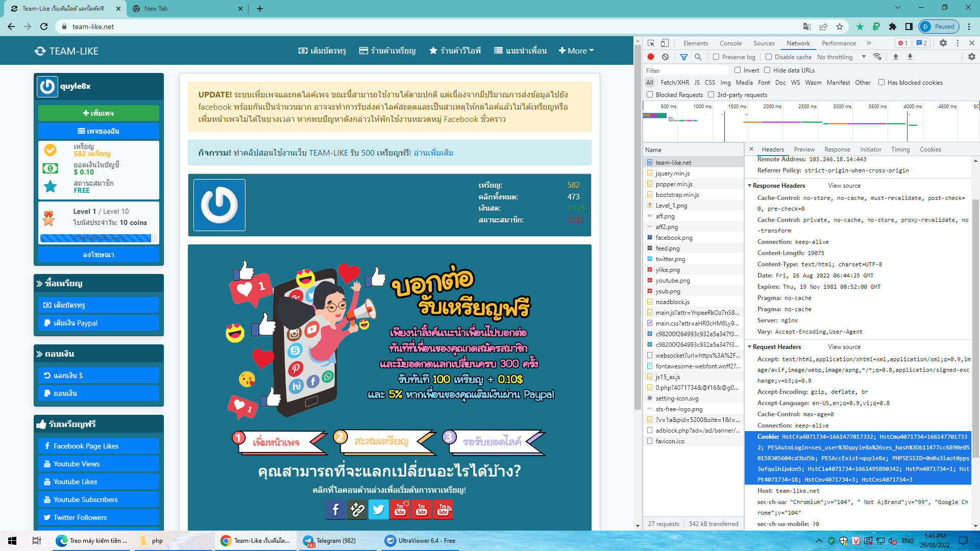Toggle the device toolbar icon in DevTools

click(665, 43)
